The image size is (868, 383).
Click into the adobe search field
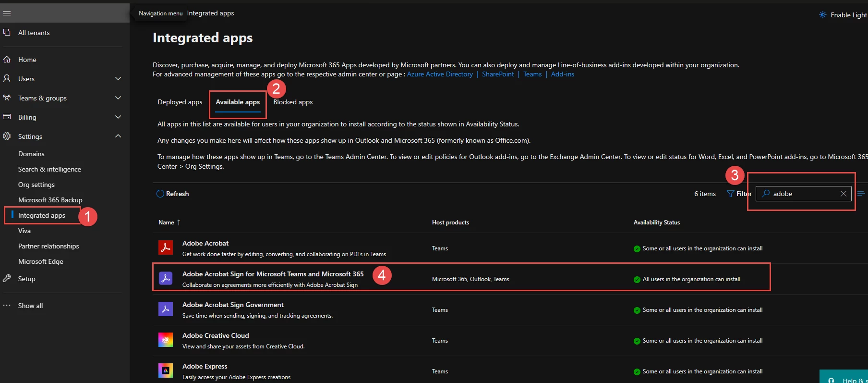(x=804, y=194)
